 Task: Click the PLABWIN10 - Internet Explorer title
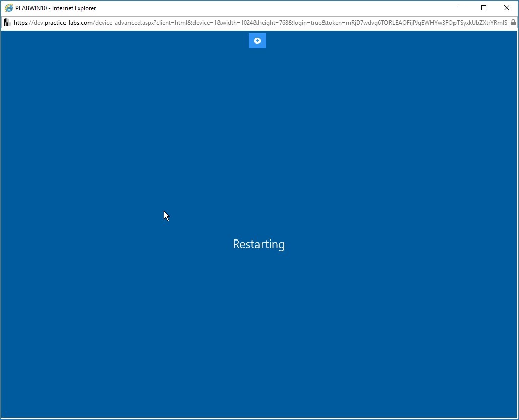[x=55, y=8]
